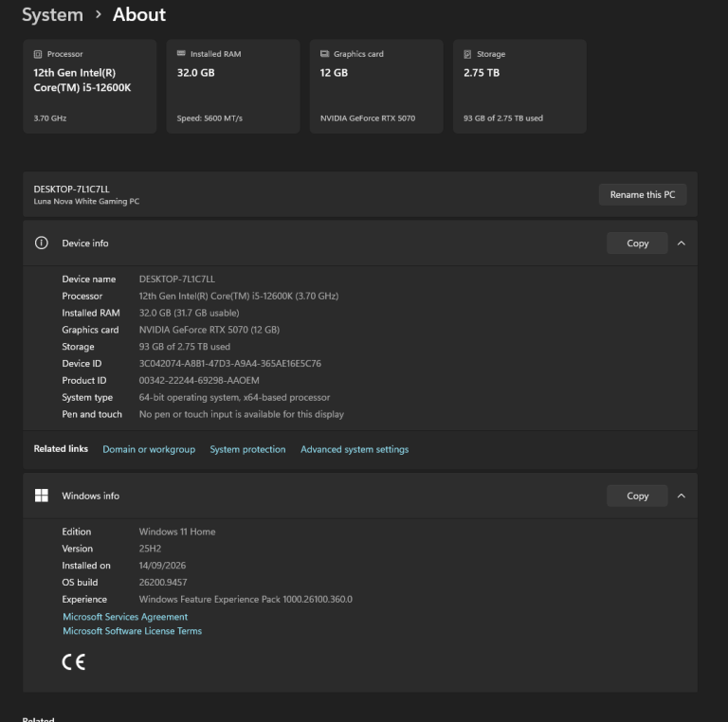Image resolution: width=728 pixels, height=722 pixels.
Task: Click NVIDIA GeForce RTX 5070 (12 GB) row value
Action: click(x=209, y=330)
